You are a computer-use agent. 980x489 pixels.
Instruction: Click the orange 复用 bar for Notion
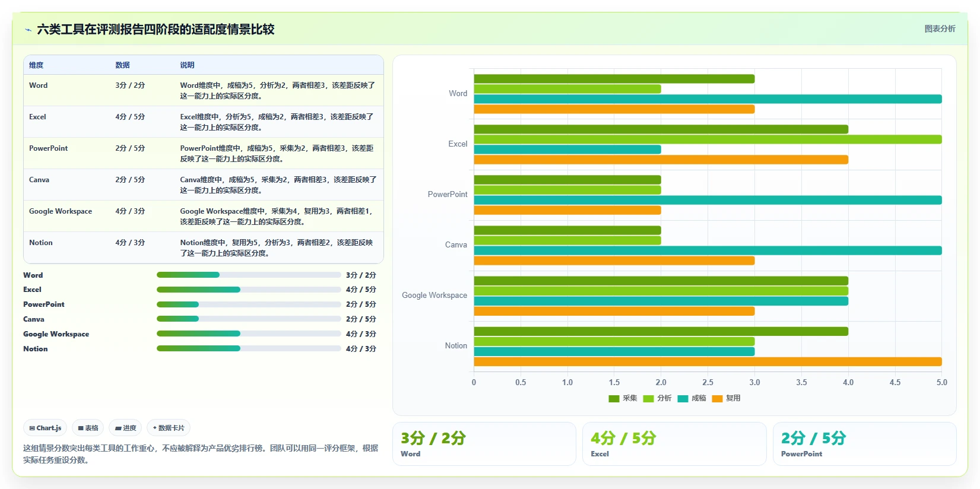pos(708,361)
